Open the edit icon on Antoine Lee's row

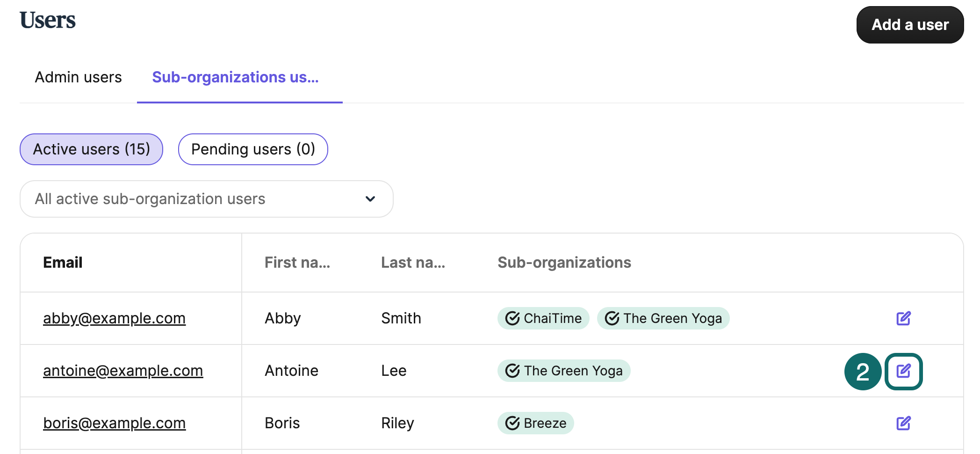click(904, 371)
